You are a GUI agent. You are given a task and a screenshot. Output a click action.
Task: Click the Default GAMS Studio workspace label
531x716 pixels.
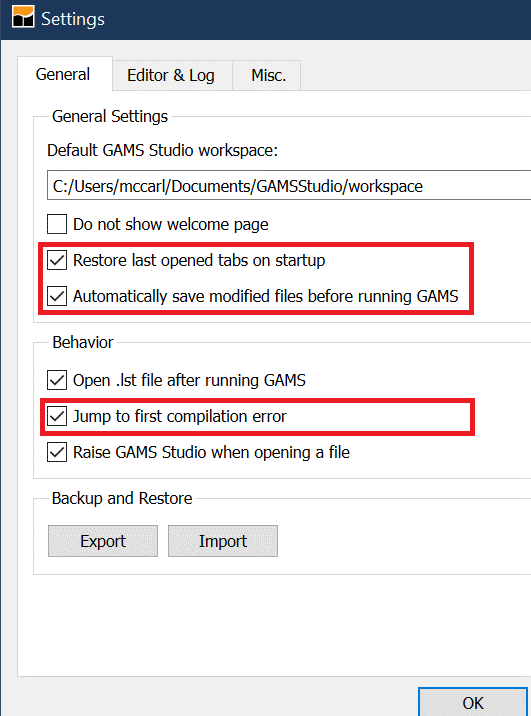point(163,150)
